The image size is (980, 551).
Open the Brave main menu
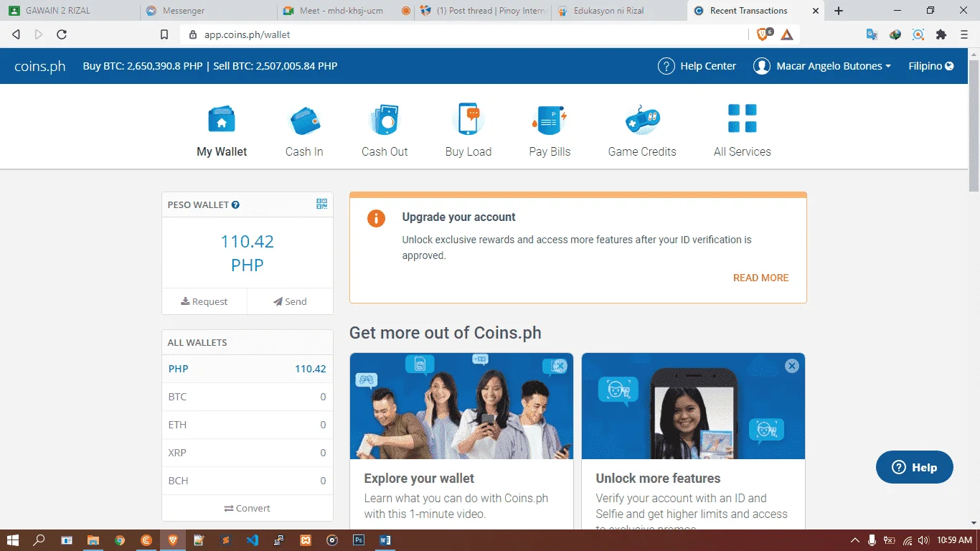click(x=964, y=34)
